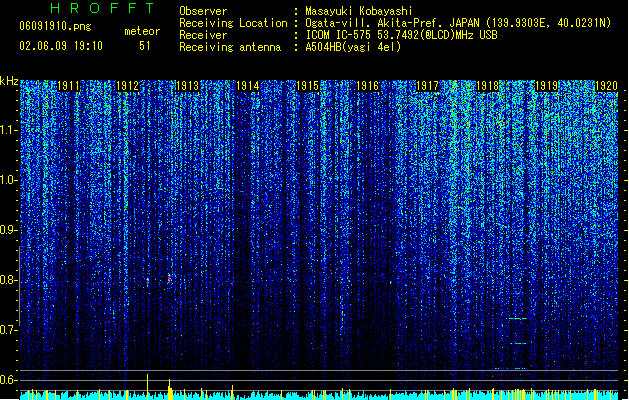Screen dimensions: 629x400
Task: Click the Ogata-vill. Akita-Pref. JAPAN location text
Action: click(x=458, y=23)
